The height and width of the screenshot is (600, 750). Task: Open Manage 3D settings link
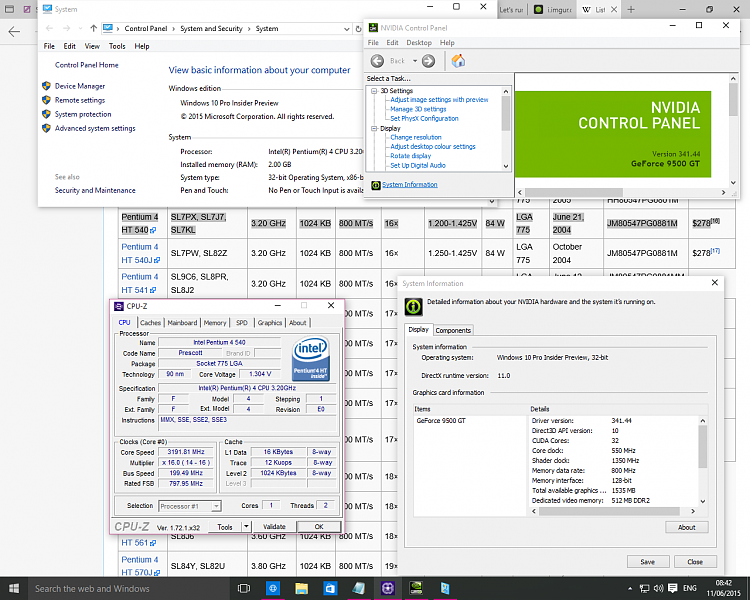pyautogui.click(x=418, y=109)
